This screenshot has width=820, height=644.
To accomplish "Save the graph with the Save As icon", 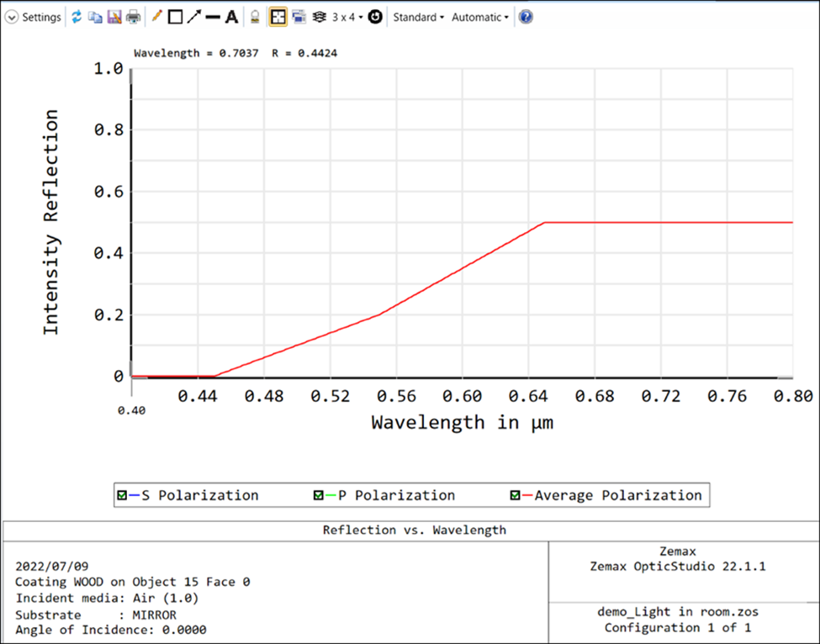I will pos(114,17).
